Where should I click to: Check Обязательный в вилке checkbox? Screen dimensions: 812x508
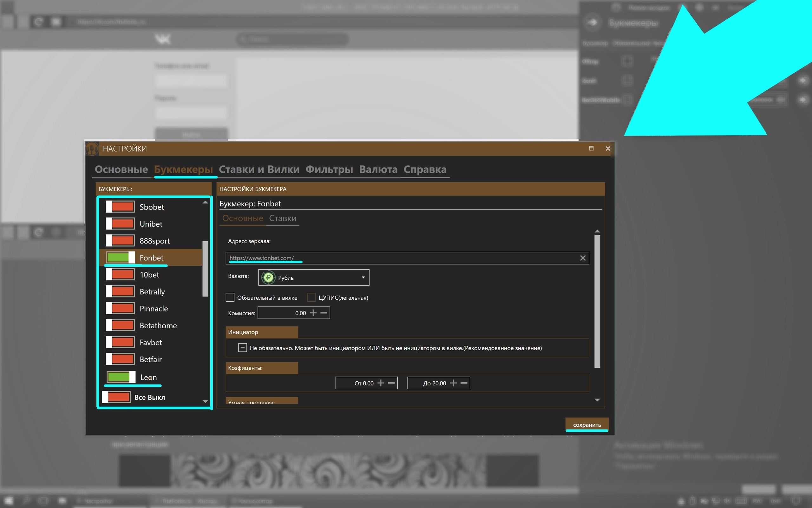point(230,297)
